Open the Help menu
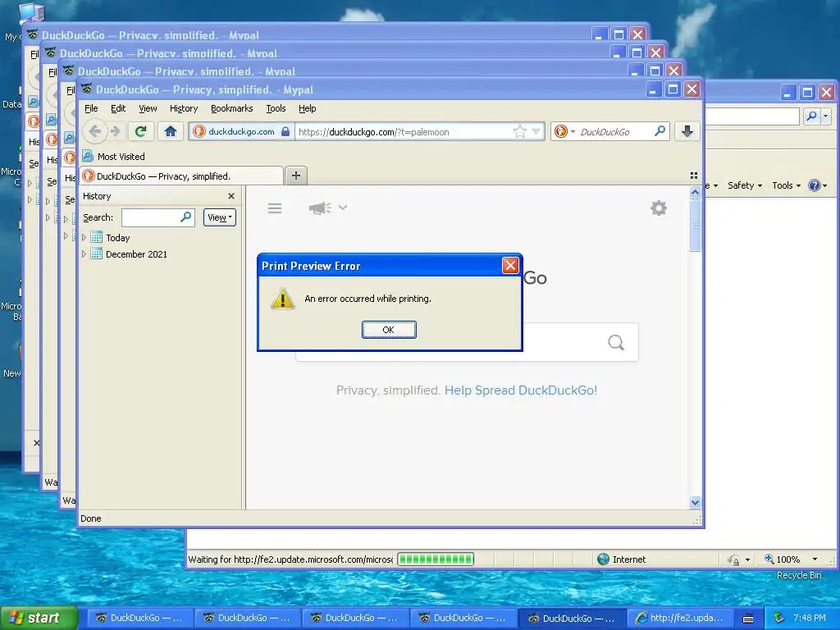The width and height of the screenshot is (840, 630). [x=307, y=108]
